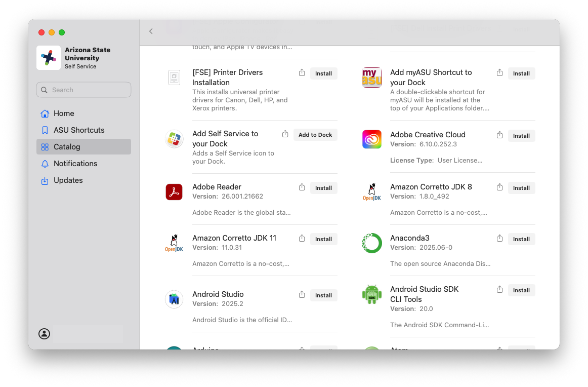Click inside the Search field

83,90
